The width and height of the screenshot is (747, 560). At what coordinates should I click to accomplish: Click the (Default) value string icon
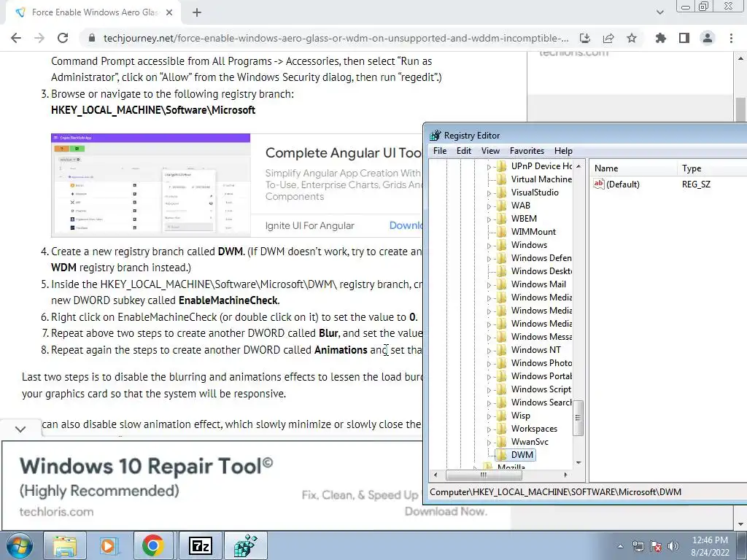[599, 184]
